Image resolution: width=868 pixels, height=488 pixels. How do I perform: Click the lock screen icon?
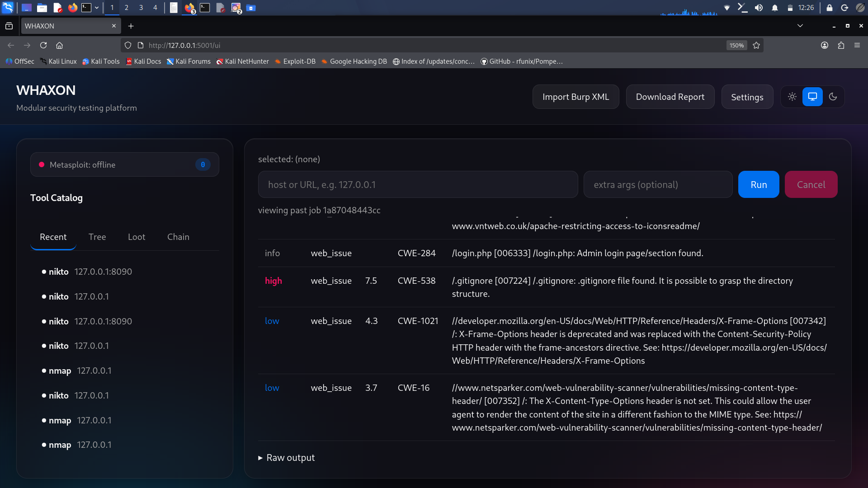pos(830,8)
